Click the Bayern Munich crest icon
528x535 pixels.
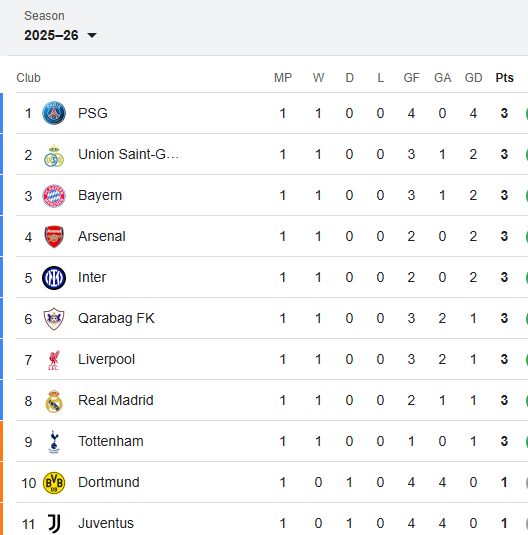(54, 196)
